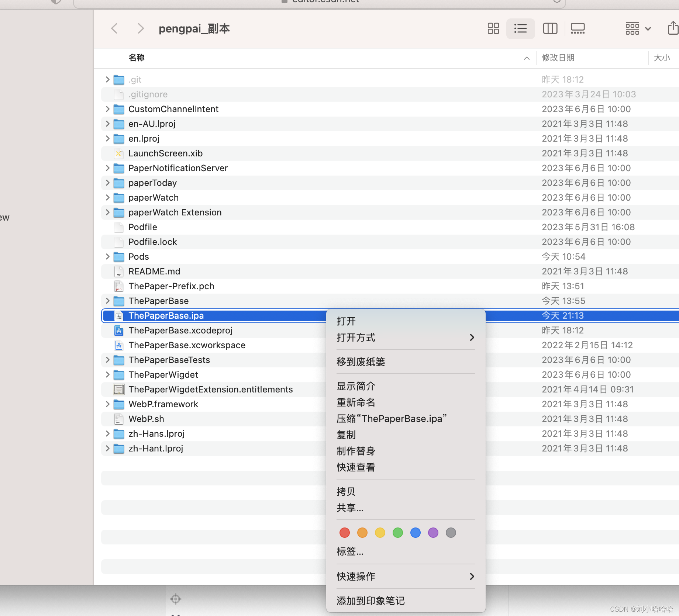
Task: Apply the blue tag color
Action: coord(415,533)
